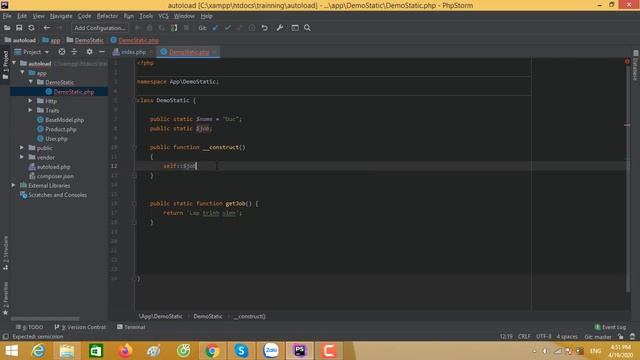Viewport: 640px width, 360px height.
Task: Expand the Traits folder
Action: pyautogui.click(x=31, y=110)
